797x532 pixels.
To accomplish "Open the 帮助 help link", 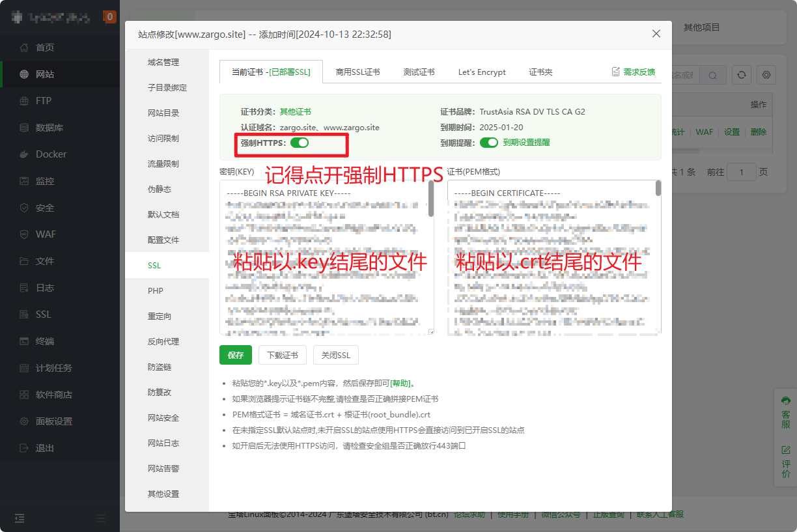I will [400, 384].
